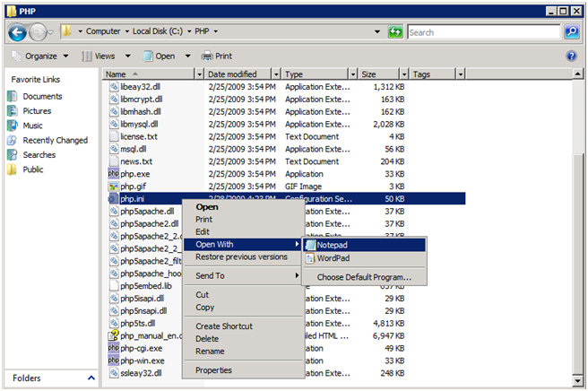
Task: Select WordPad from Open With submenu
Action: (365, 258)
